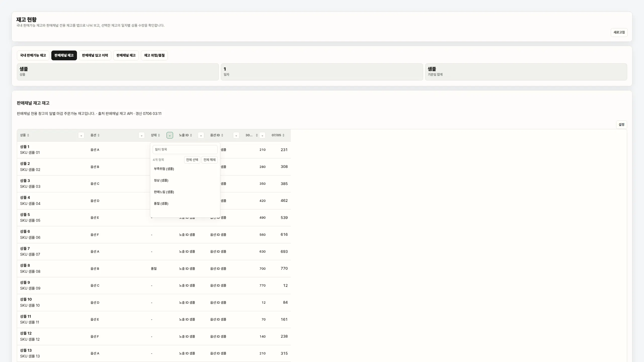The image size is (644, 362).
Task: Click the sort arrows beside 옵션 header
Action: [x=99, y=135]
